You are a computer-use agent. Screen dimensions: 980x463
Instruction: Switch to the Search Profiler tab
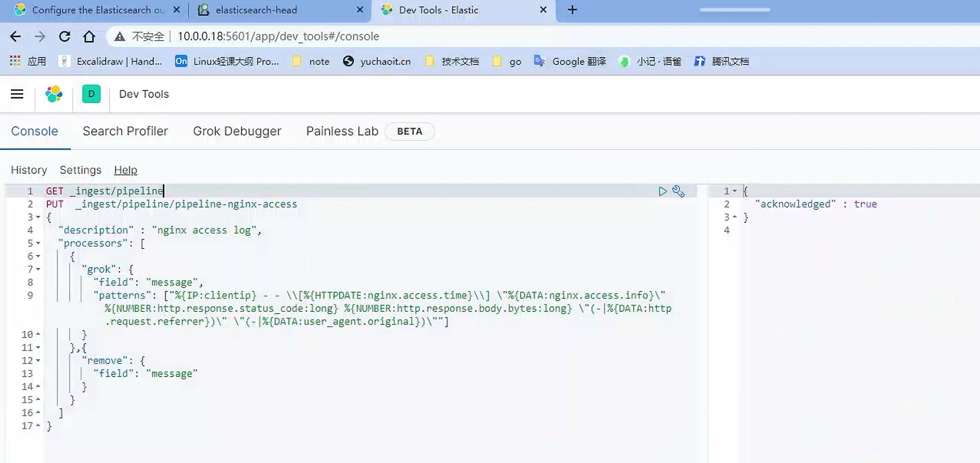pyautogui.click(x=125, y=131)
